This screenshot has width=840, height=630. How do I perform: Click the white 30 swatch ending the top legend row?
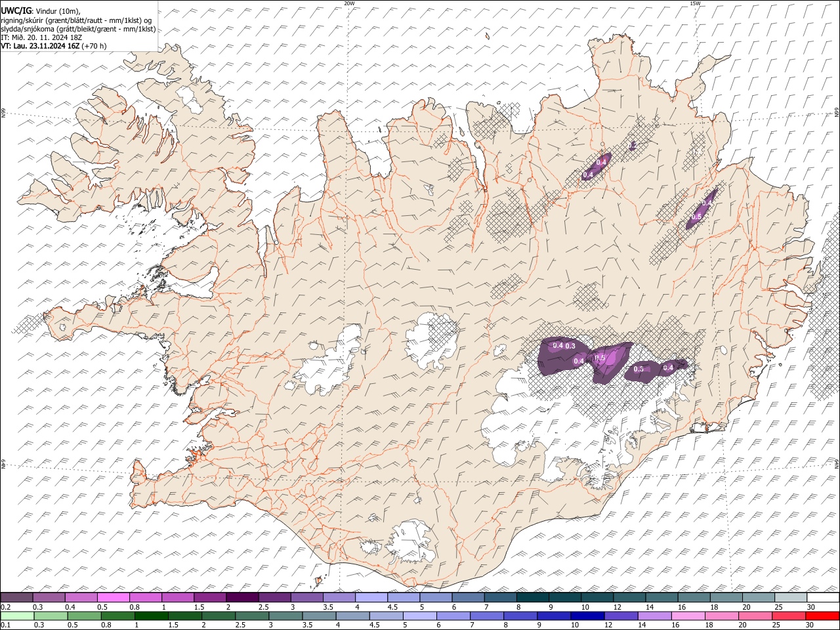tap(823, 598)
